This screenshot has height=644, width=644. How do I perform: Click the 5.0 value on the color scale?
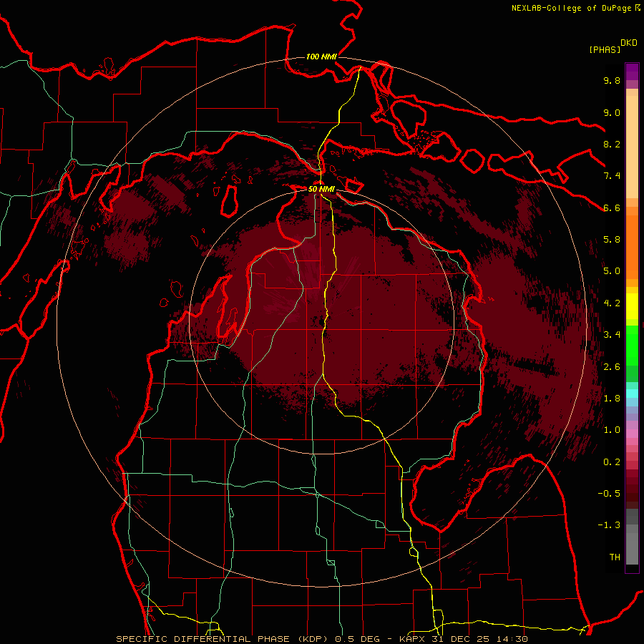point(612,271)
